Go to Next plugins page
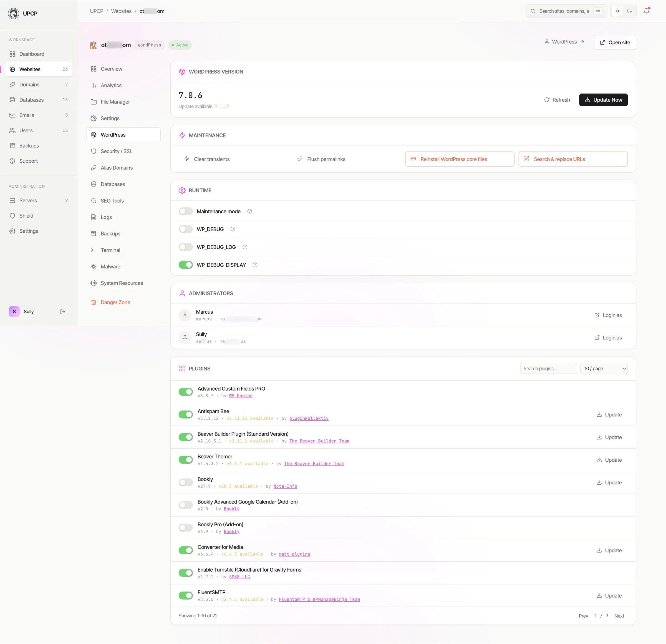 point(619,616)
